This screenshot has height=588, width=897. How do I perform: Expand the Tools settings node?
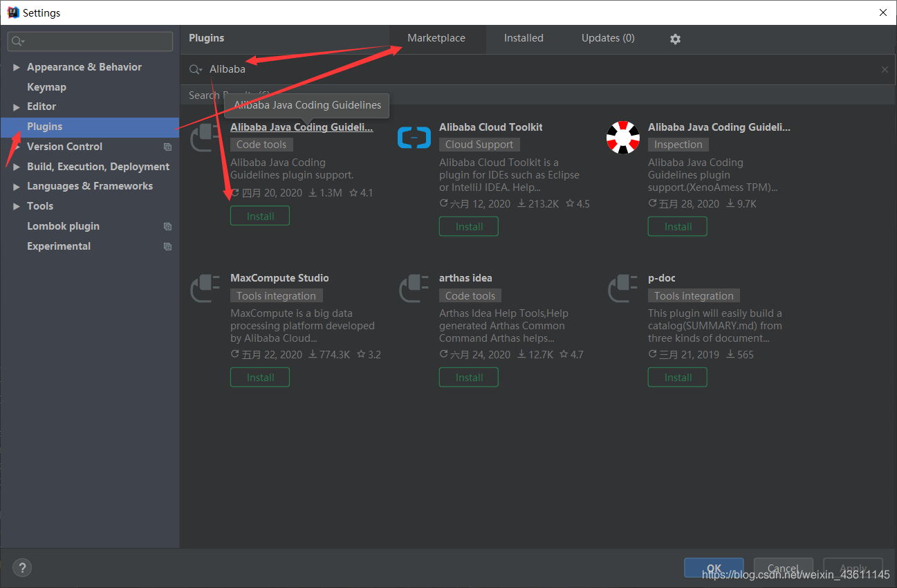(17, 206)
